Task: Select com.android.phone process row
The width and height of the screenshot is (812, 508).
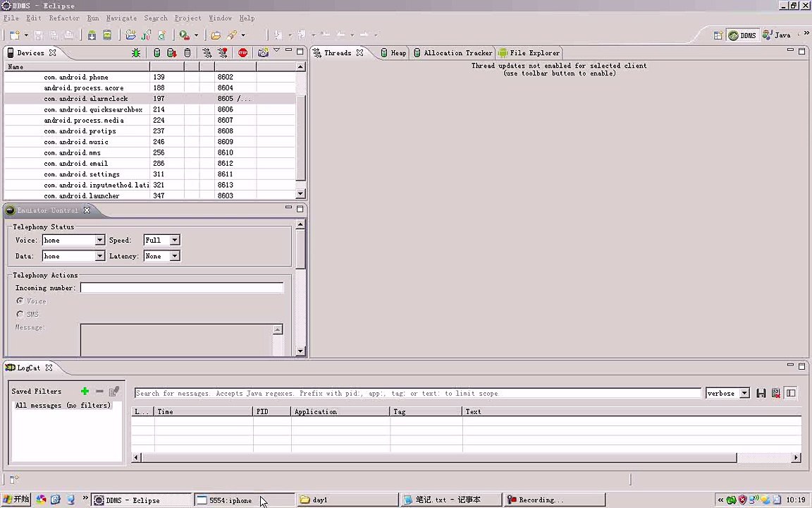Action: (x=150, y=77)
